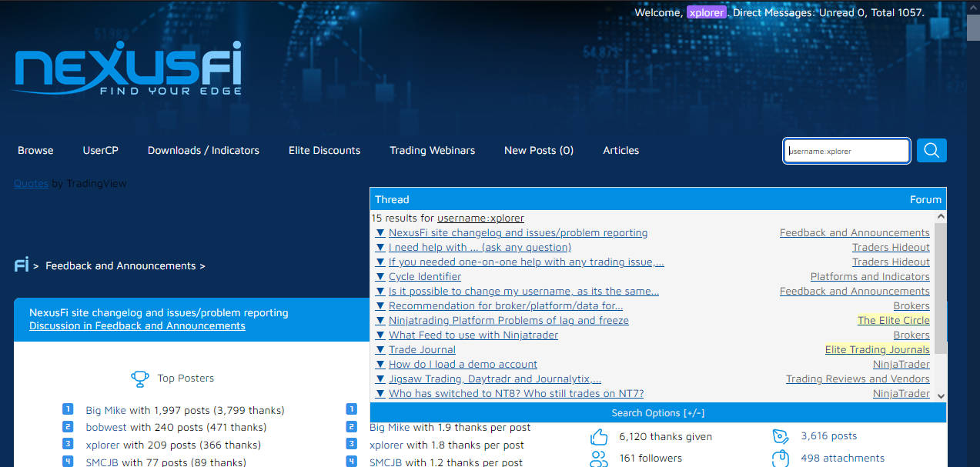Click arrow before 'Recommendation for broker' result

click(380, 306)
